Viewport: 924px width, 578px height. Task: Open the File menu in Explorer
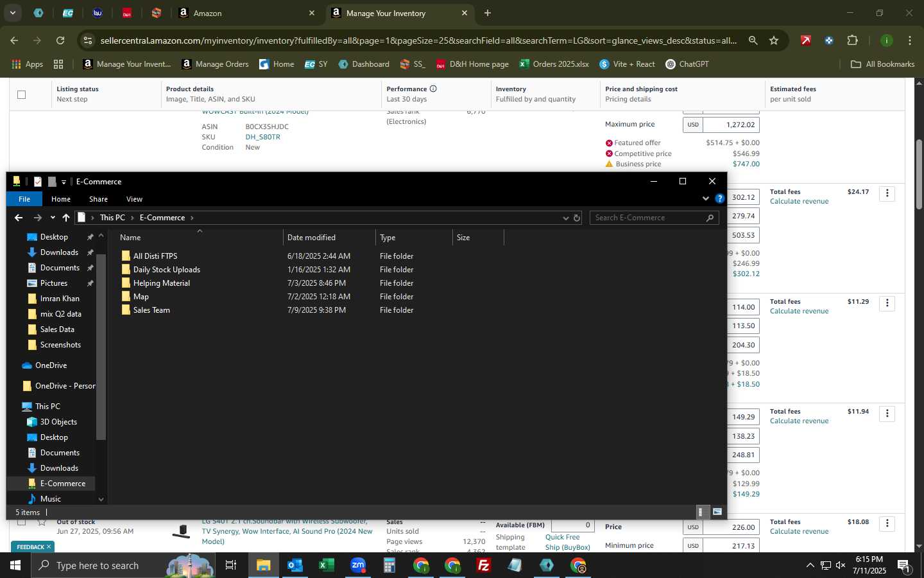24,199
